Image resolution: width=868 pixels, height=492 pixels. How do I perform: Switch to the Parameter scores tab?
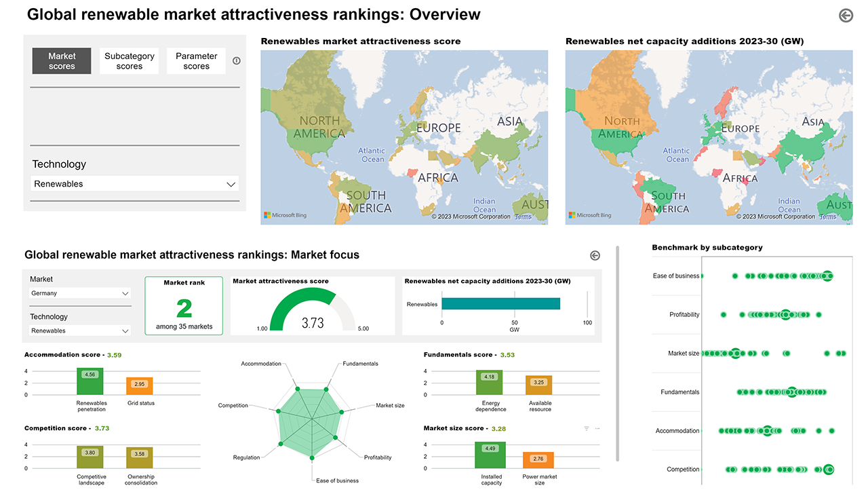pyautogui.click(x=196, y=60)
